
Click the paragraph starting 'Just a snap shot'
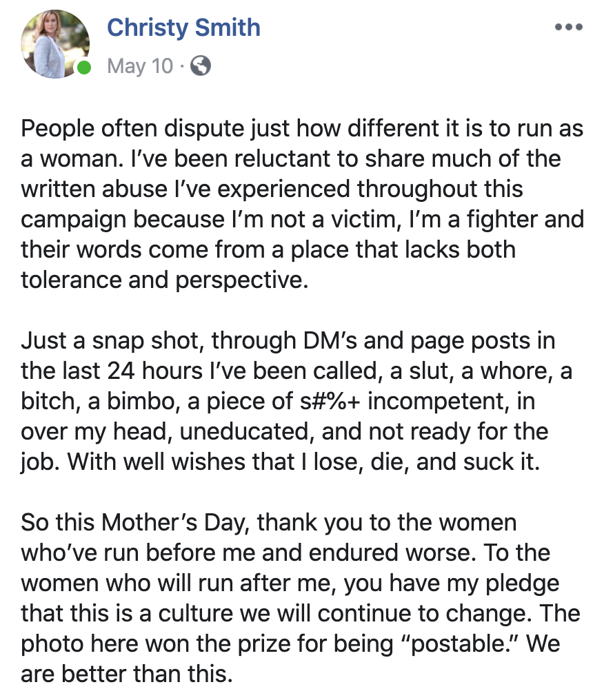coord(296,401)
